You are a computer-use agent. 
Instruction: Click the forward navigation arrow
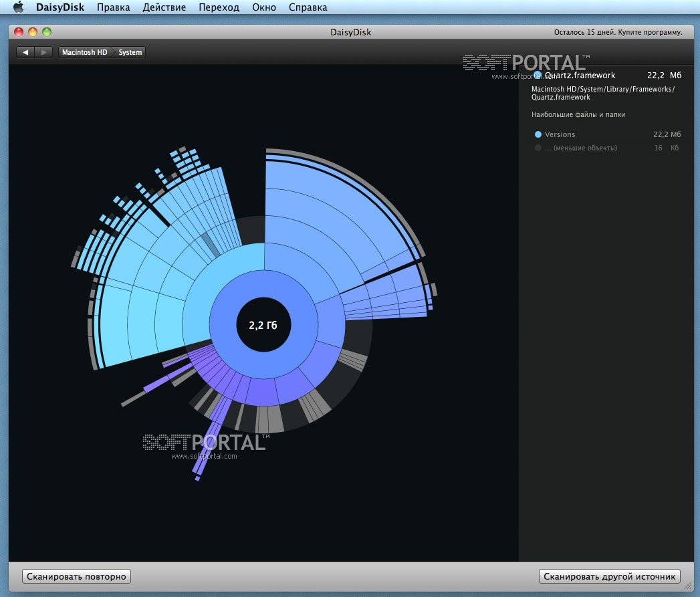pos(43,52)
